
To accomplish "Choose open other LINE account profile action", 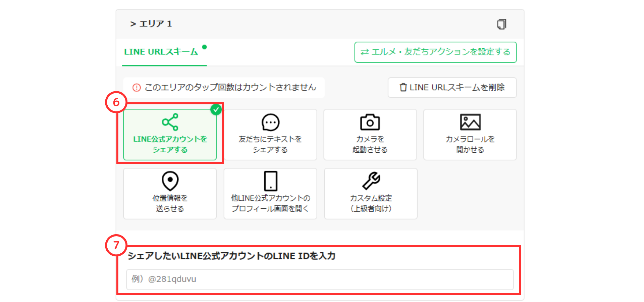I will coord(270,193).
